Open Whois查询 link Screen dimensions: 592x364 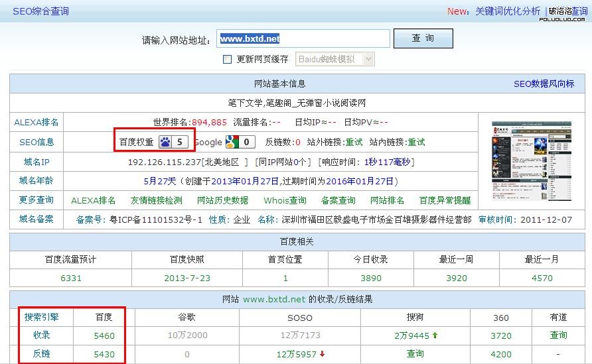[x=285, y=200]
